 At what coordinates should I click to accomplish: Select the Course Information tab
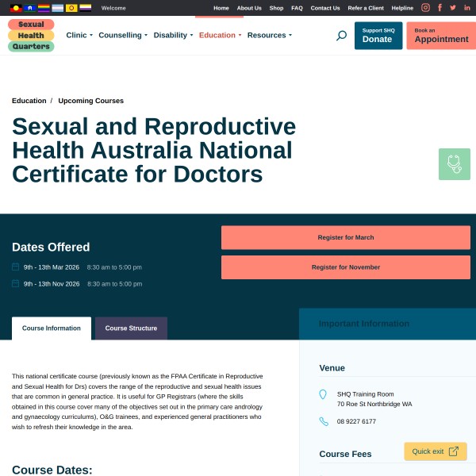[x=52, y=328]
